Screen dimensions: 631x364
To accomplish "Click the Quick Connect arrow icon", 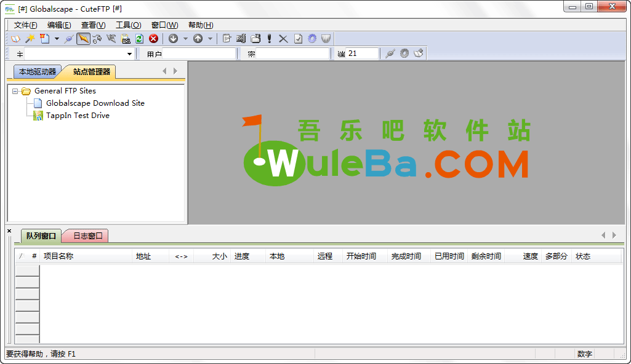I will [x=111, y=39].
